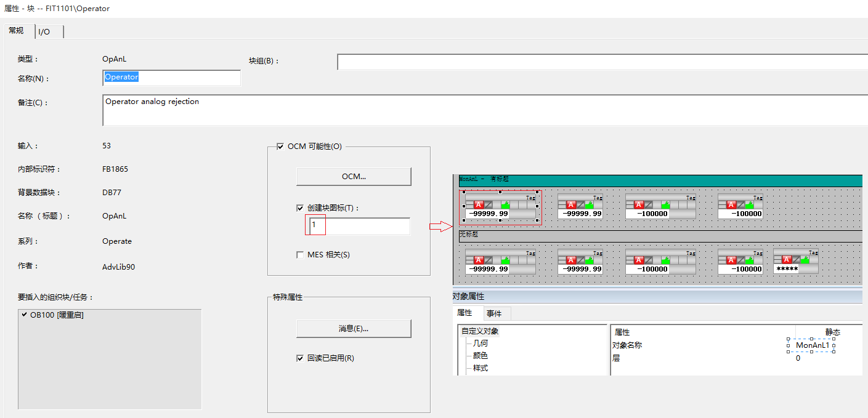This screenshot has height=418, width=868.
Task: Switch to the I/O tab
Action: point(44,31)
